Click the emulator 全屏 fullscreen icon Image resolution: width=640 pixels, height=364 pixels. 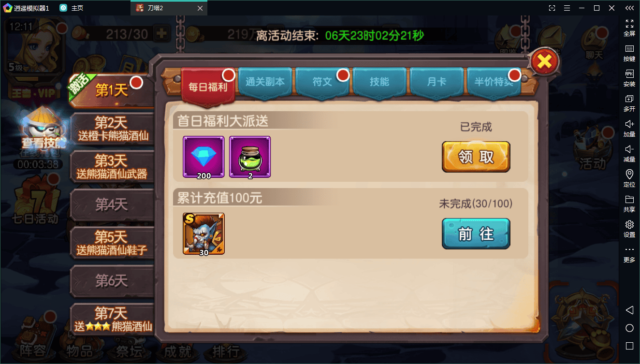click(629, 28)
